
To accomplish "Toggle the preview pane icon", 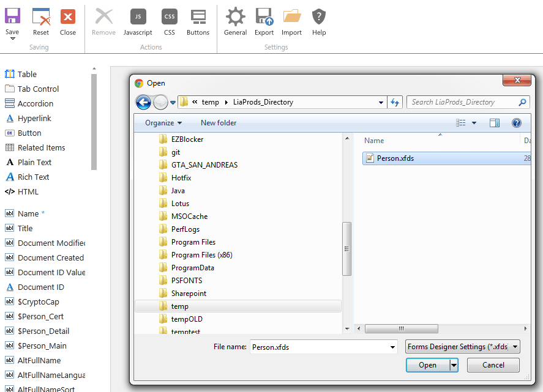I will [x=495, y=123].
